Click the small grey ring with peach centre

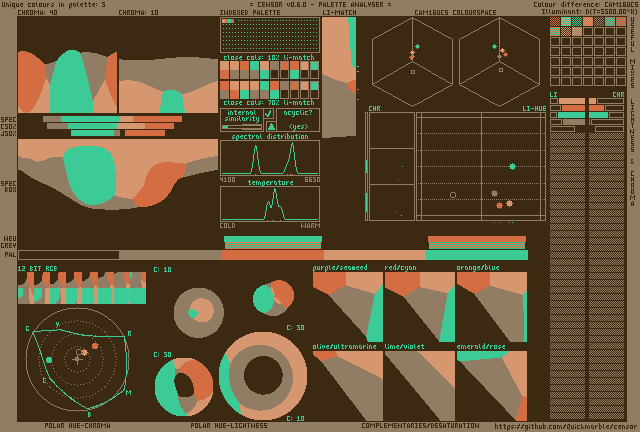(199, 313)
